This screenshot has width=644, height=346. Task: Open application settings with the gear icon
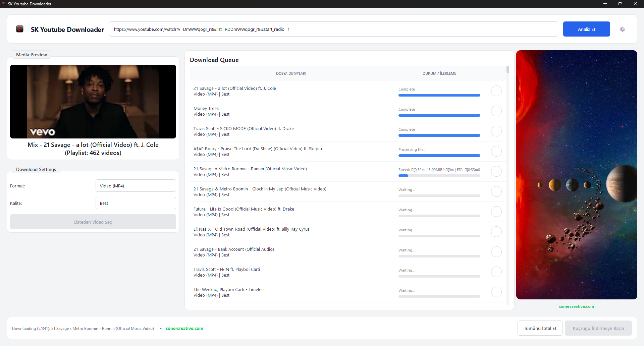(623, 29)
